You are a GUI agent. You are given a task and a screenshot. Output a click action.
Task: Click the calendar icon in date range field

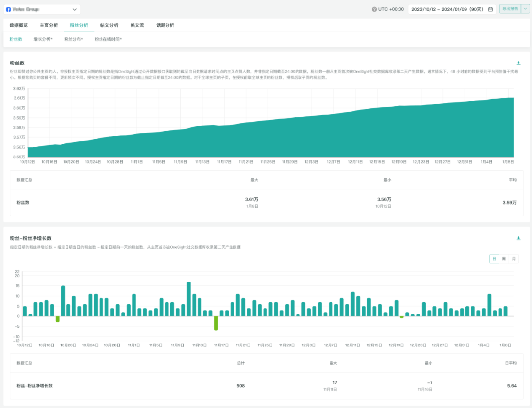point(490,9)
